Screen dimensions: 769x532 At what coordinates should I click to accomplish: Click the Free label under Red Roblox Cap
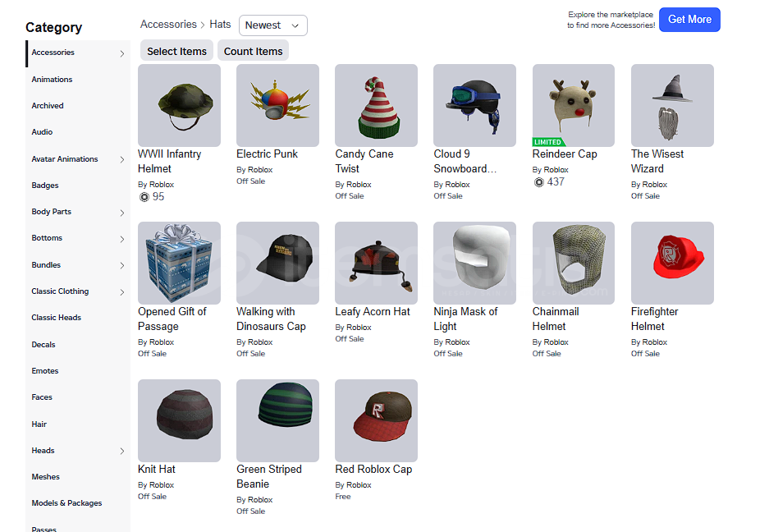point(343,497)
